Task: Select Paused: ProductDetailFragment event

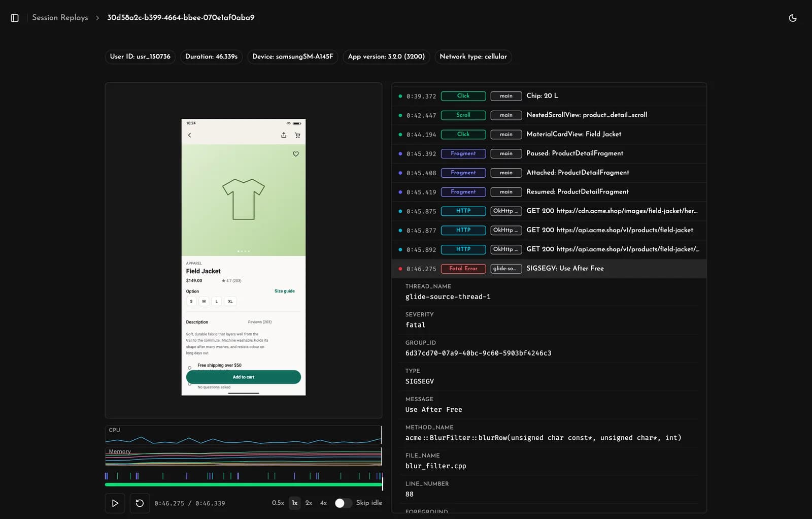Action: click(x=549, y=153)
